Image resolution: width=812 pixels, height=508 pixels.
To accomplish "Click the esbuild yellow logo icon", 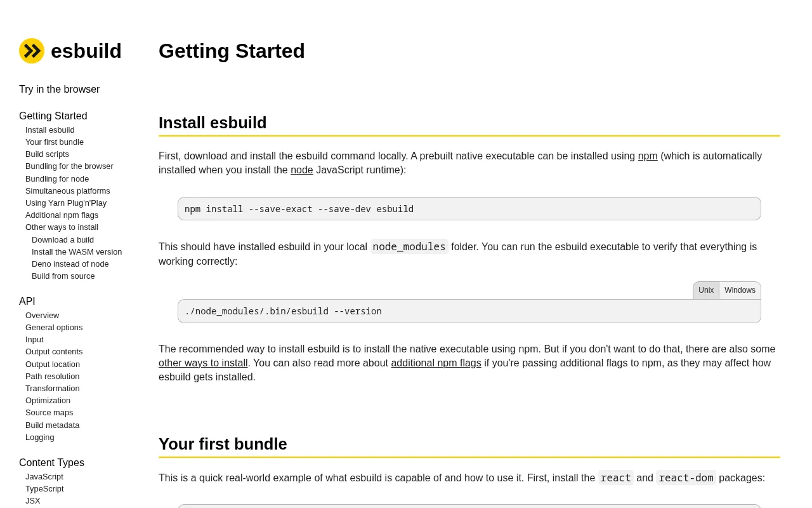I will 32,51.
